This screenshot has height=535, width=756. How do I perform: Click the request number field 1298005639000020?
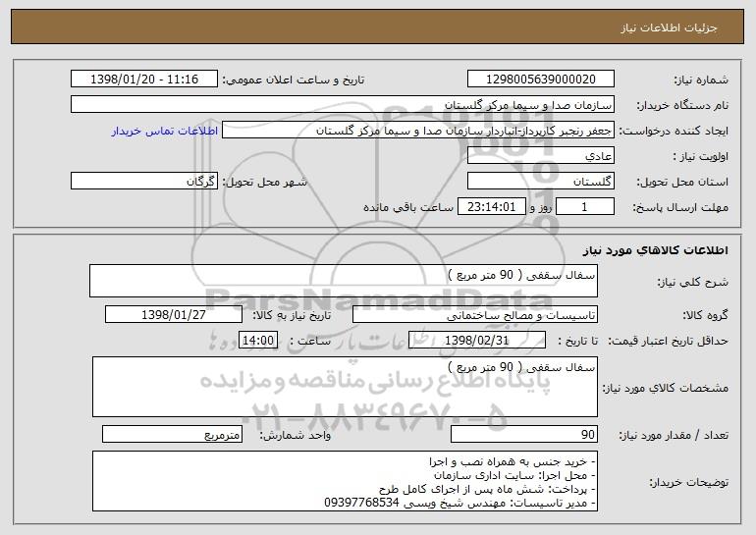pyautogui.click(x=540, y=80)
